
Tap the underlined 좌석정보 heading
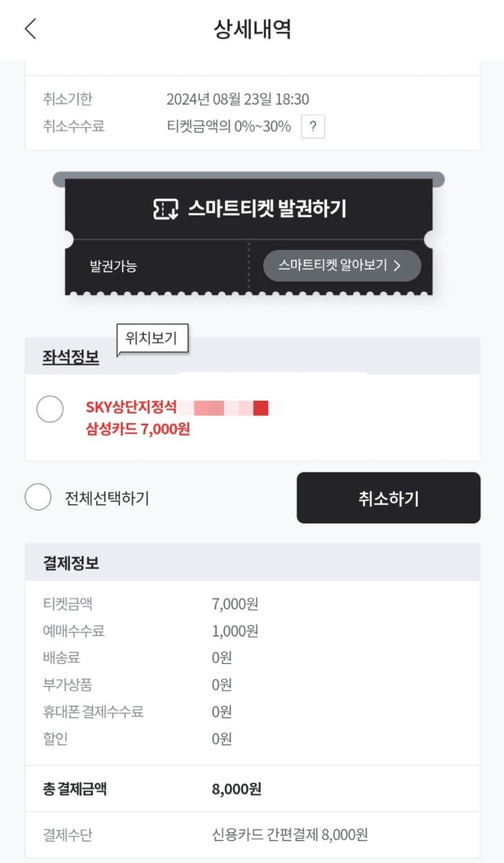coord(71,358)
